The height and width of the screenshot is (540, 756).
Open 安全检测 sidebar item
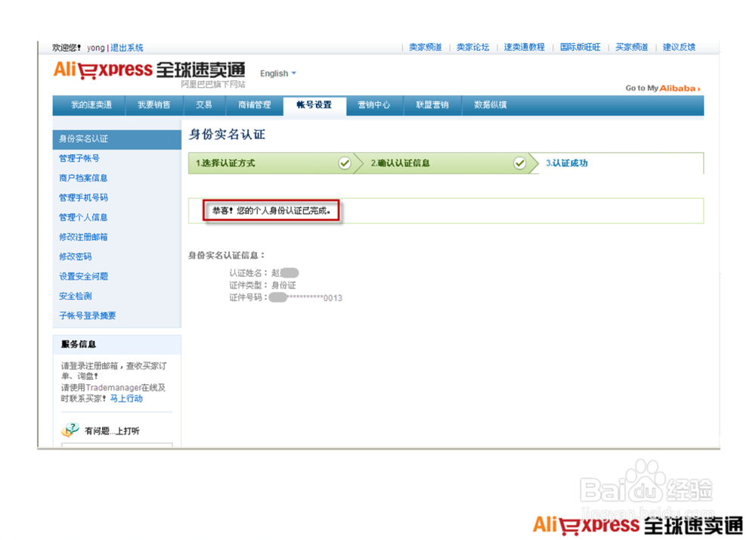pyautogui.click(x=75, y=296)
